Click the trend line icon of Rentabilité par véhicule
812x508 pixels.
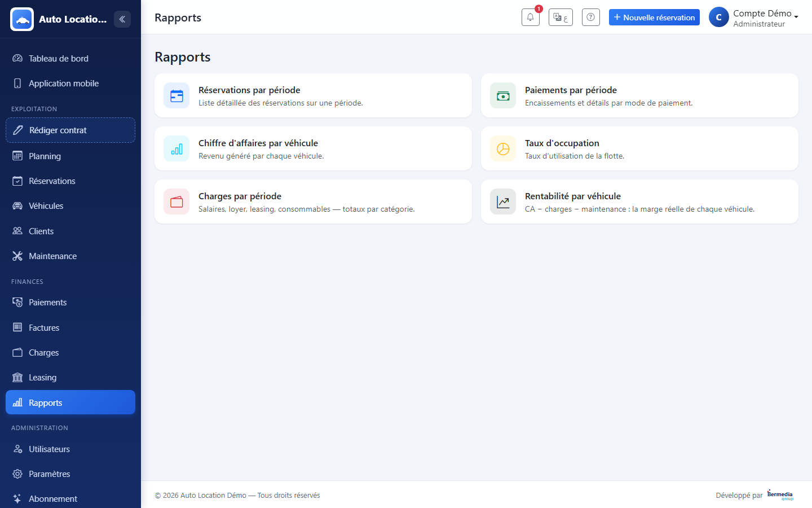click(x=503, y=202)
